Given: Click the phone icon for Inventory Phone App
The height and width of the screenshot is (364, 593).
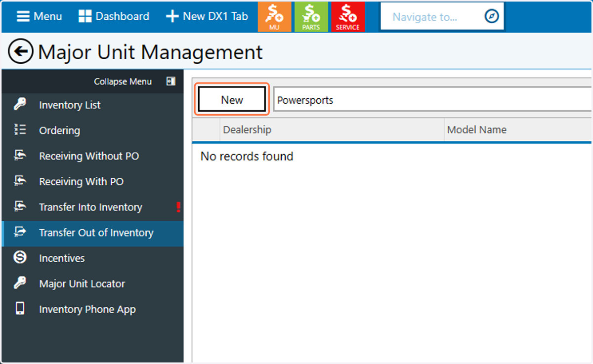Looking at the screenshot, I should (20, 309).
